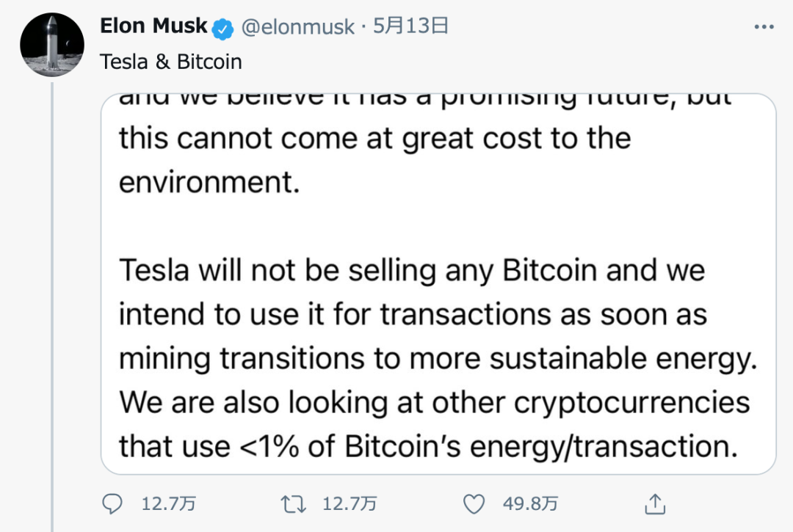Open the attached statement image
Screen dimensions: 793x532
coord(438,284)
